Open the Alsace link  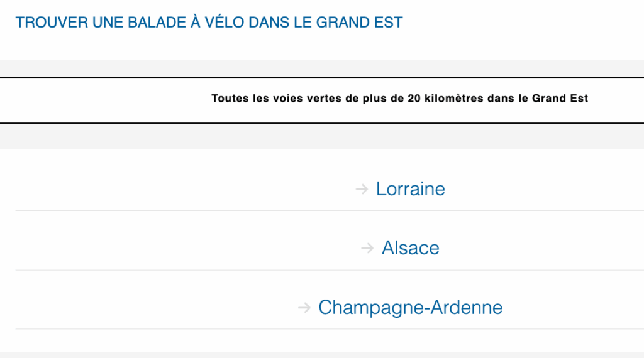point(411,248)
